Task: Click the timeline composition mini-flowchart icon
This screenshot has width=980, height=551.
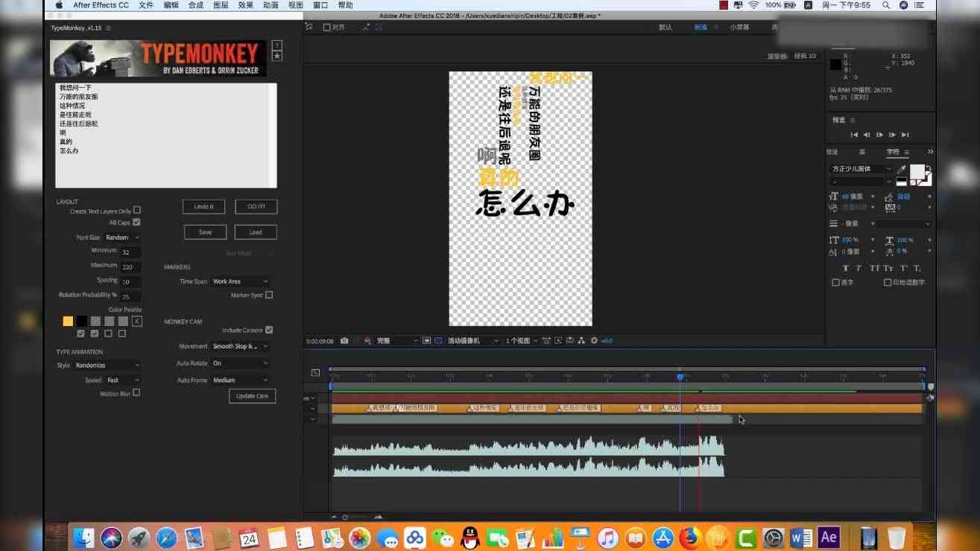Action: click(x=315, y=372)
